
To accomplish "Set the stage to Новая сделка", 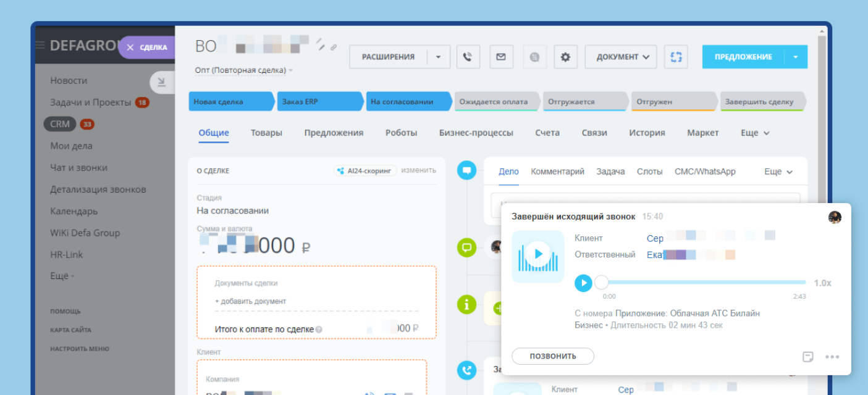I will pyautogui.click(x=231, y=102).
